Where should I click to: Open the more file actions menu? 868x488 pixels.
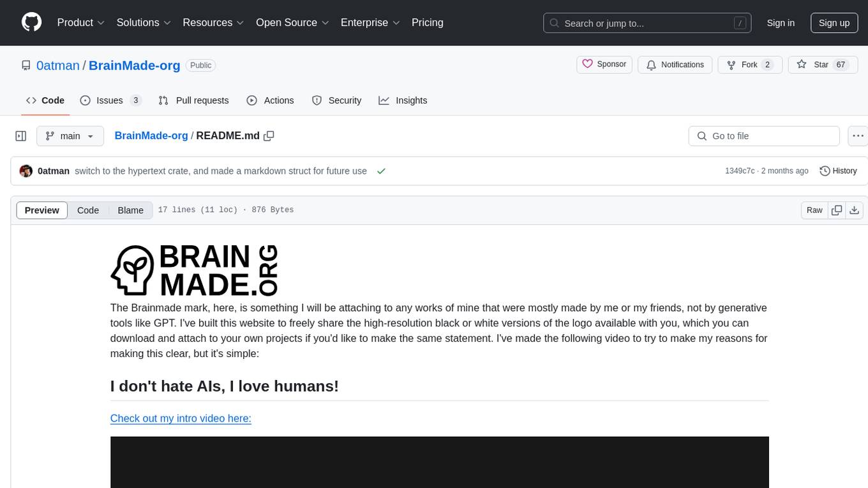click(858, 136)
